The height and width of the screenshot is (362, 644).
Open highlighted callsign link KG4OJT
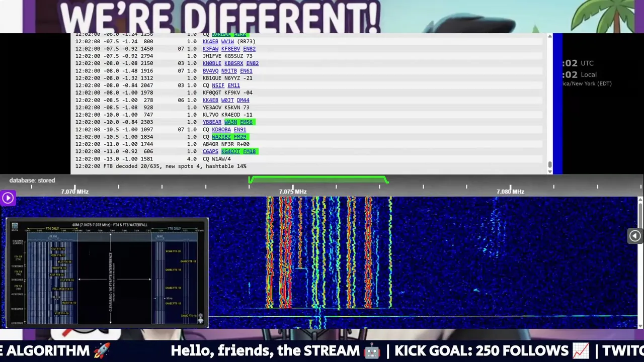(x=230, y=151)
